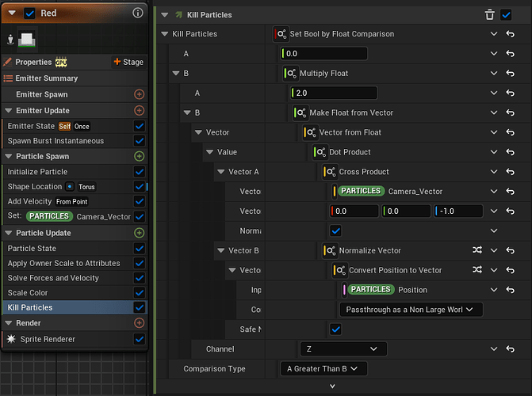Screen dimensions: 532x396
Task: Click the PARTICLES Camera_Vector parameter in Cross Product
Action: (x=361, y=191)
